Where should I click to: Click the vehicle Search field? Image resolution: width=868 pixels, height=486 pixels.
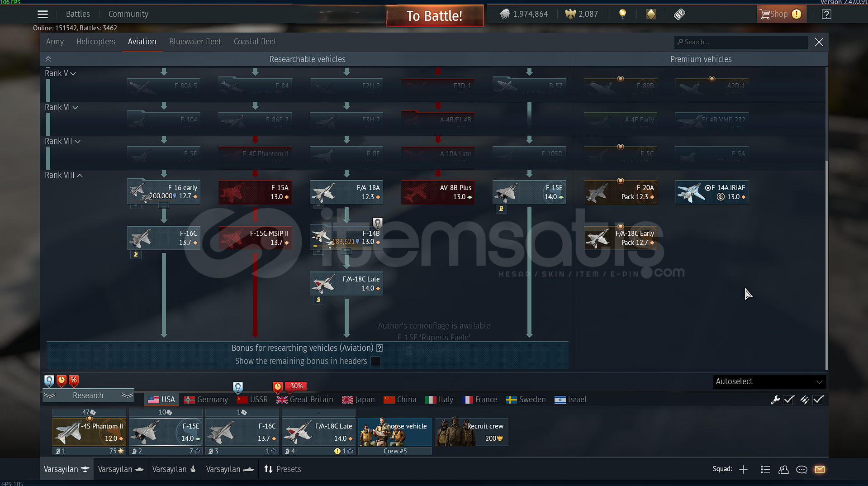coord(741,42)
